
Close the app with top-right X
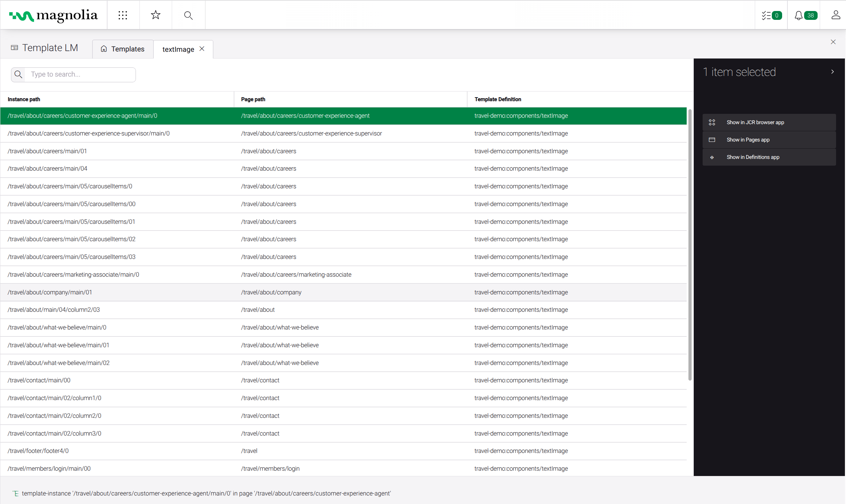tap(833, 42)
